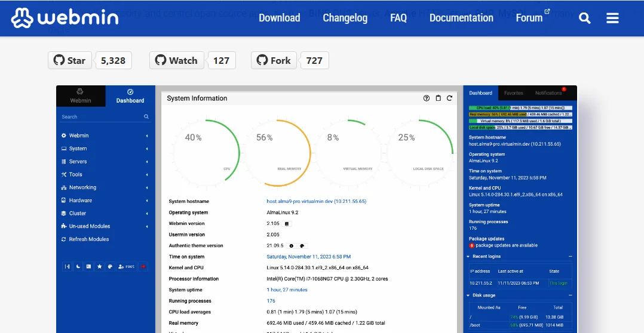Click the GitHub Star button
Image resolution: width=644 pixels, height=333 pixels.
pyautogui.click(x=70, y=60)
